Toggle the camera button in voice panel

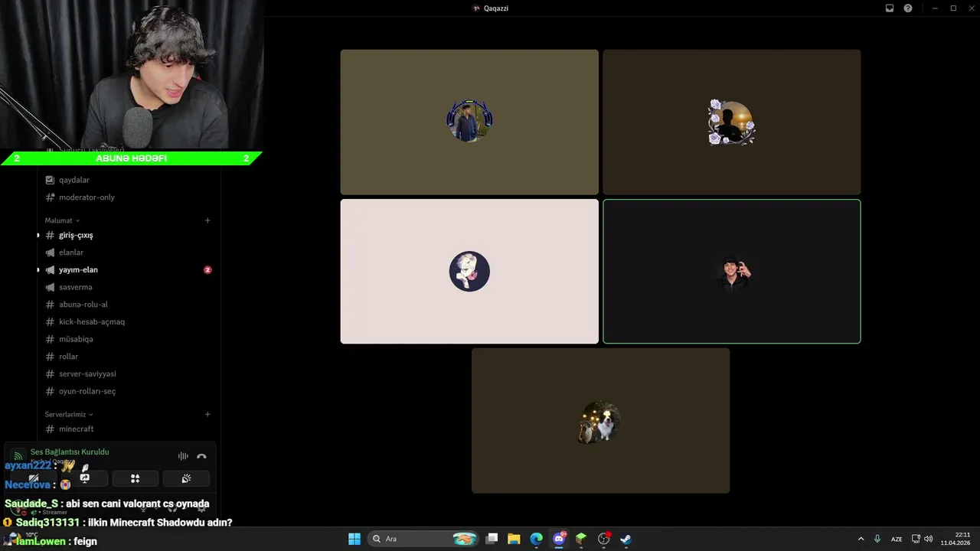pos(34,478)
